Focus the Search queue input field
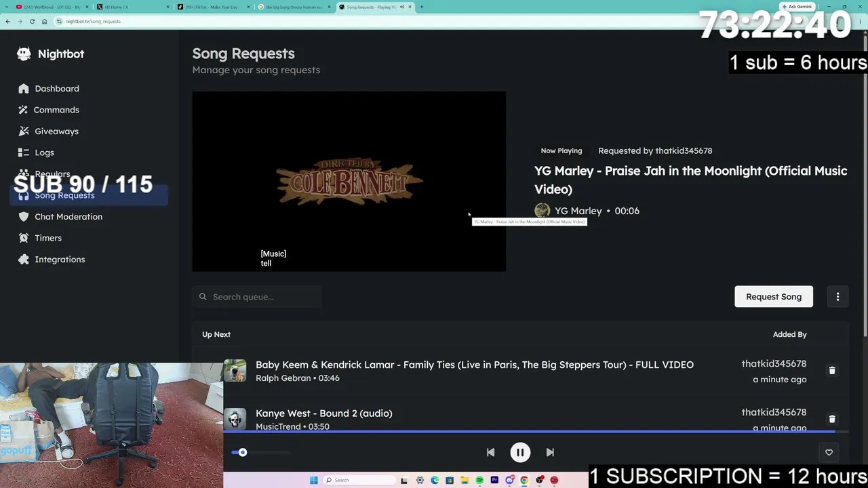Screen dimensions: 868x488 (x=256, y=297)
